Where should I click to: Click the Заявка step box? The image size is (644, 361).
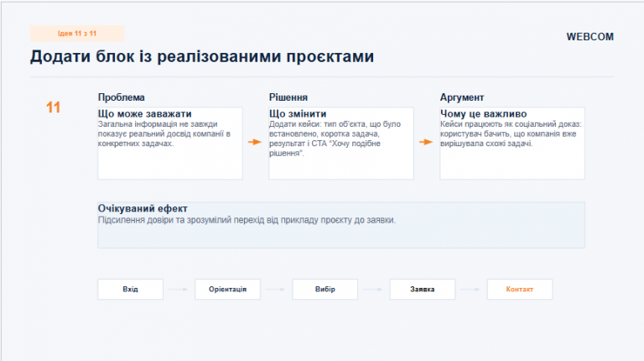coord(423,289)
